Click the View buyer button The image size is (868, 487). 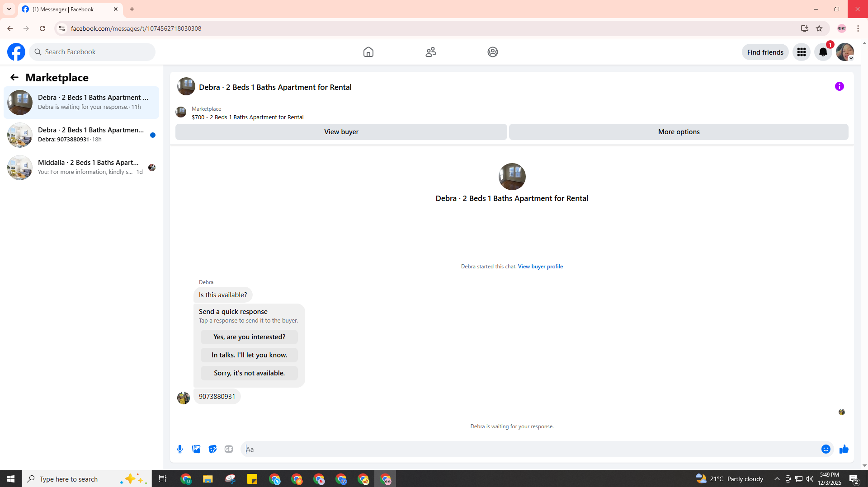tap(341, 132)
